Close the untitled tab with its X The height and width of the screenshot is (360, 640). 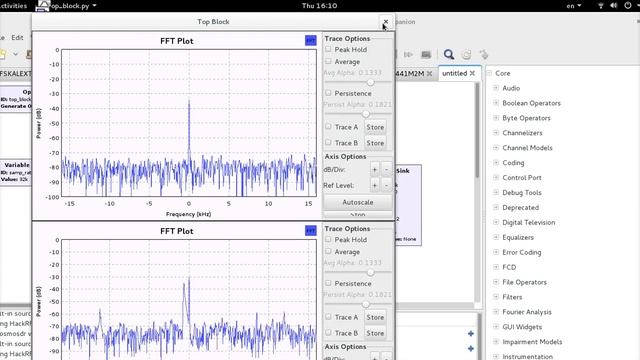472,73
